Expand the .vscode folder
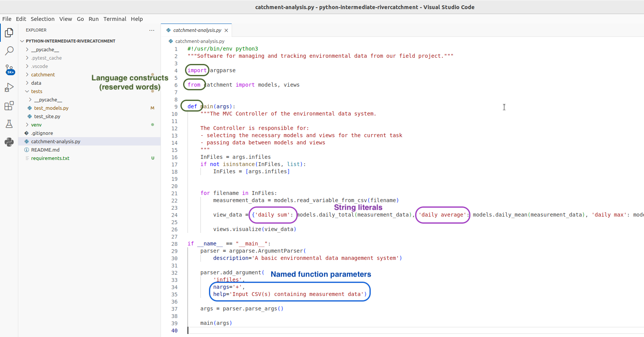 click(x=27, y=66)
